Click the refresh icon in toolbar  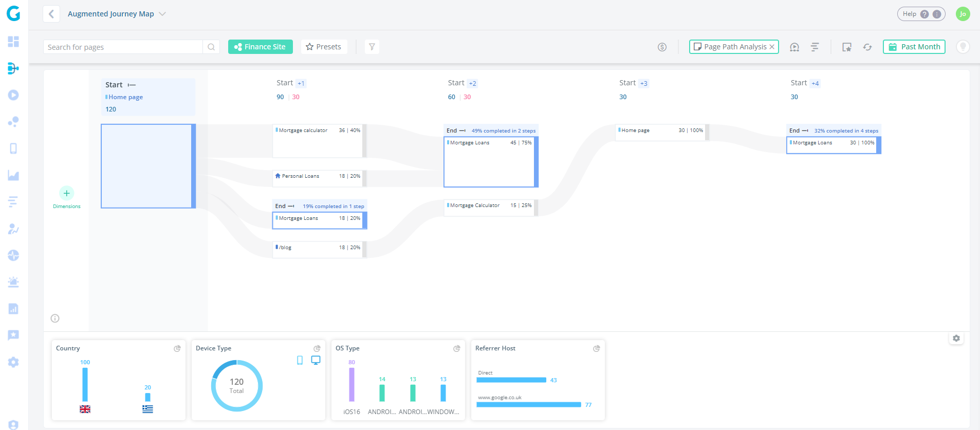click(867, 47)
